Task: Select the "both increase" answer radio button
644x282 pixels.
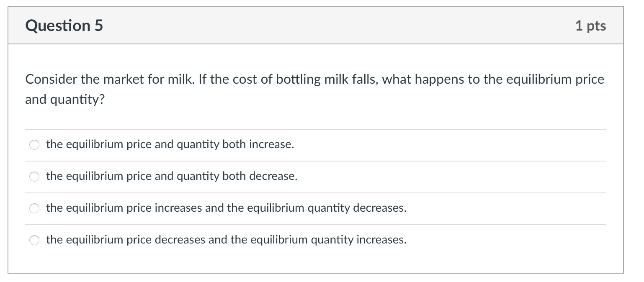Action: point(34,145)
